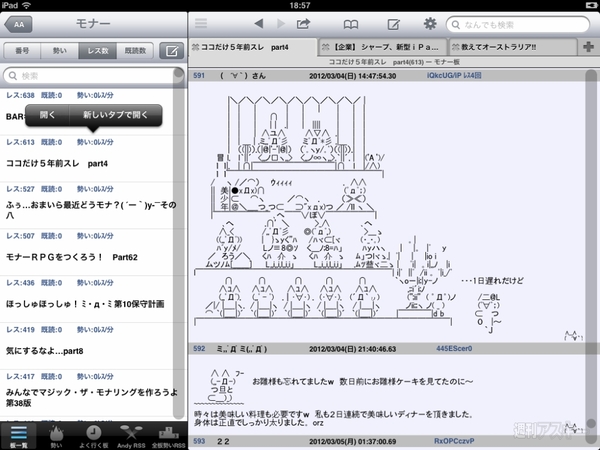Select the レス数 sort segment

click(98, 51)
